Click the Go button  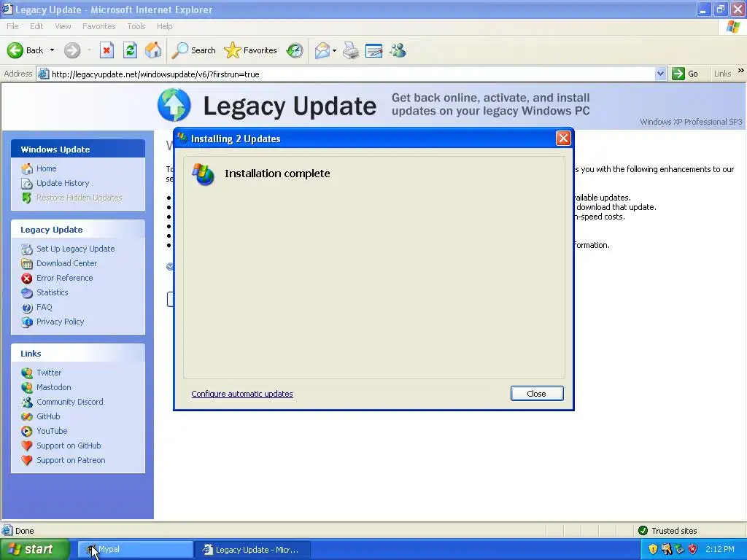point(685,74)
